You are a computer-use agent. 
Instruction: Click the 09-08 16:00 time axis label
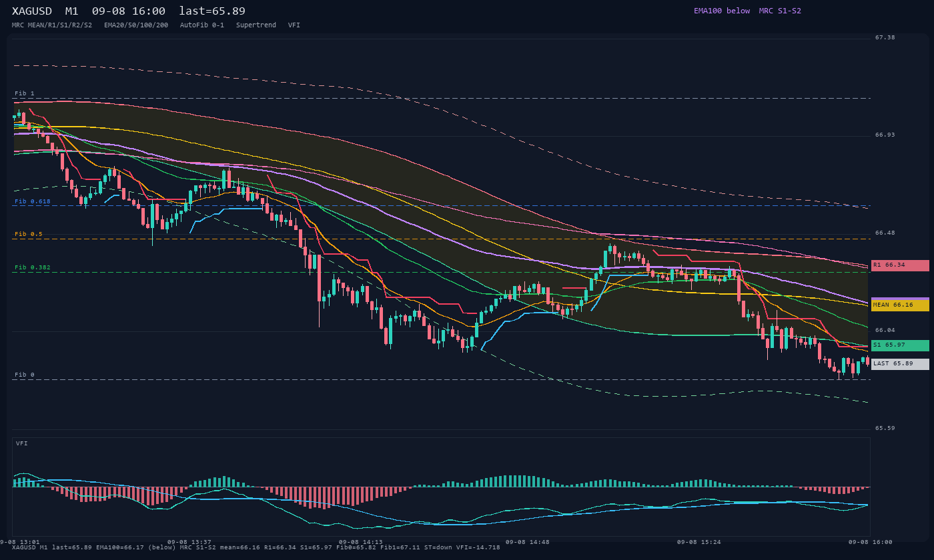(x=871, y=542)
